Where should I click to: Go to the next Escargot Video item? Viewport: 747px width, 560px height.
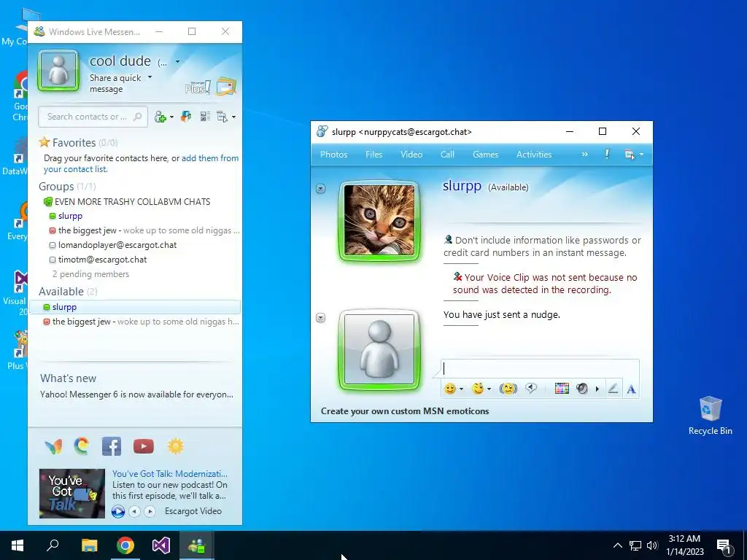(150, 511)
